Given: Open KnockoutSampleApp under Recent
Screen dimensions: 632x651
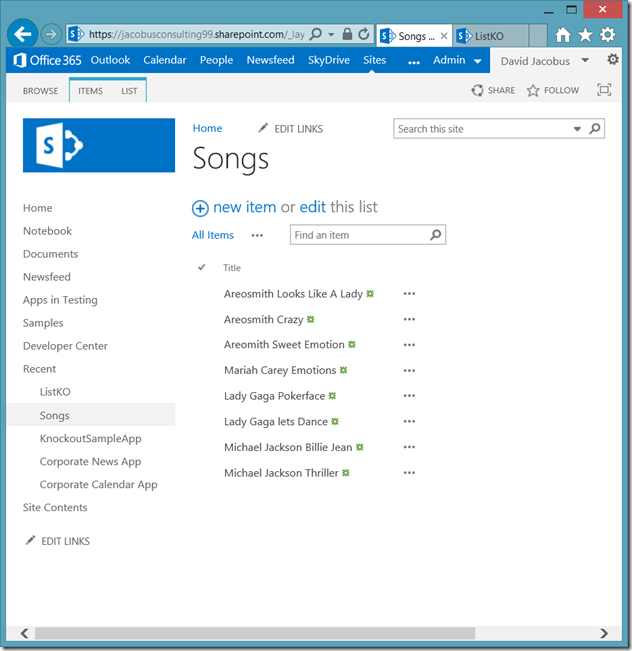Looking at the screenshot, I should point(91,438).
